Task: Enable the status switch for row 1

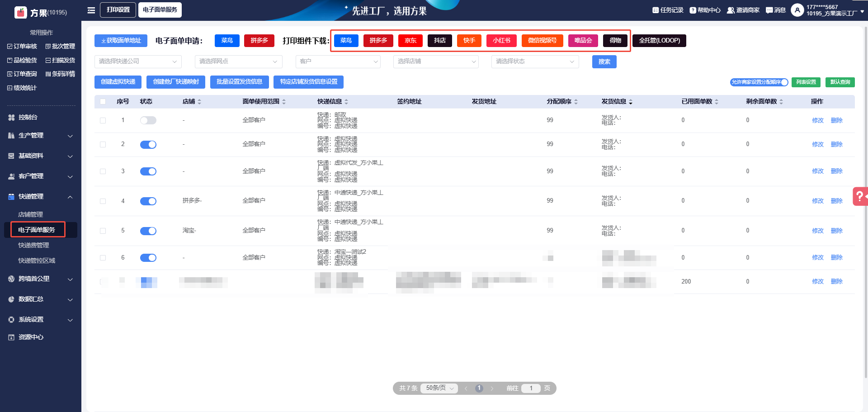Action: pyautogui.click(x=148, y=120)
